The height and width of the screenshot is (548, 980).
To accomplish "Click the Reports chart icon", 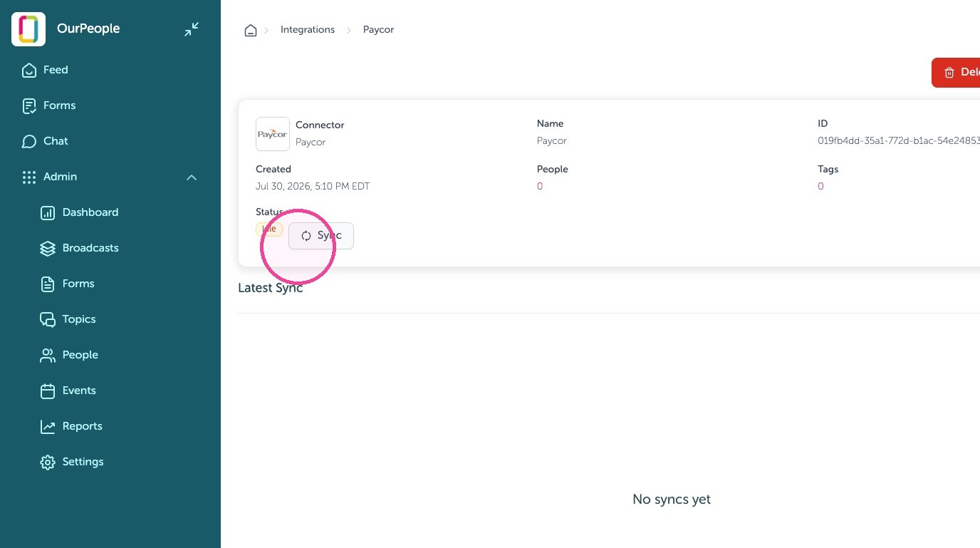I will (48, 426).
